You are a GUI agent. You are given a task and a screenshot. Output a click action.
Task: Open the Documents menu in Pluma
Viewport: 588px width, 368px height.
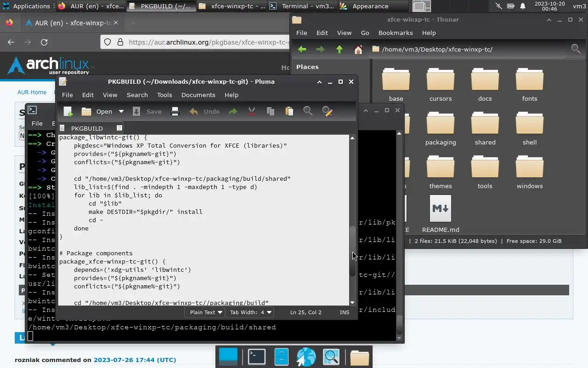[198, 95]
